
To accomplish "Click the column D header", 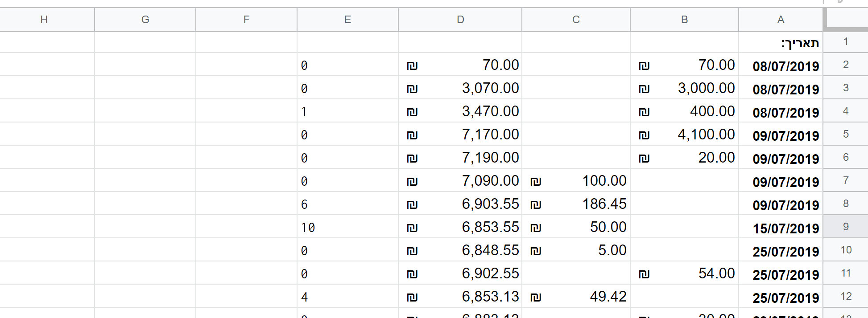I will 460,20.
